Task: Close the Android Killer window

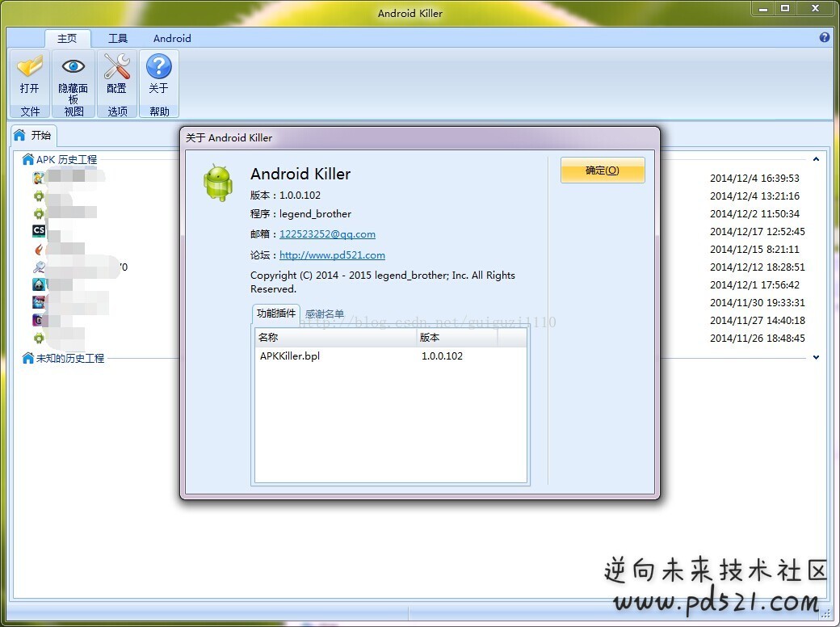Action: coord(815,9)
